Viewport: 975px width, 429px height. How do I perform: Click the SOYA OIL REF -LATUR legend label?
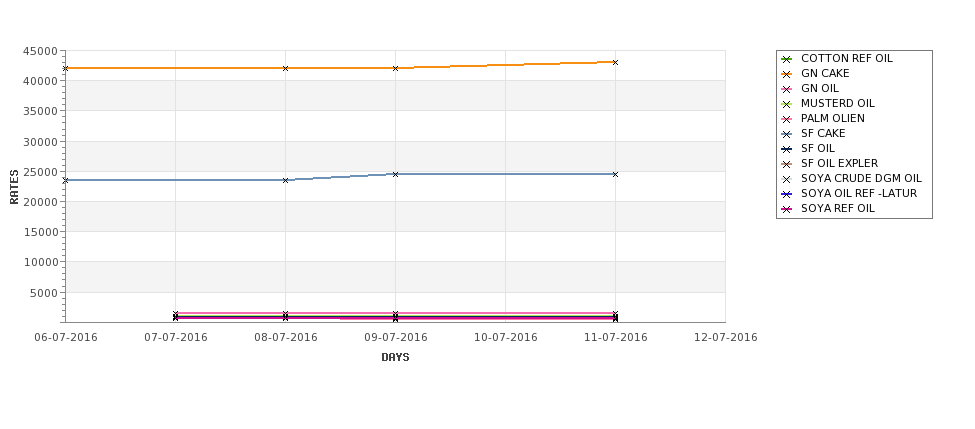coord(859,193)
